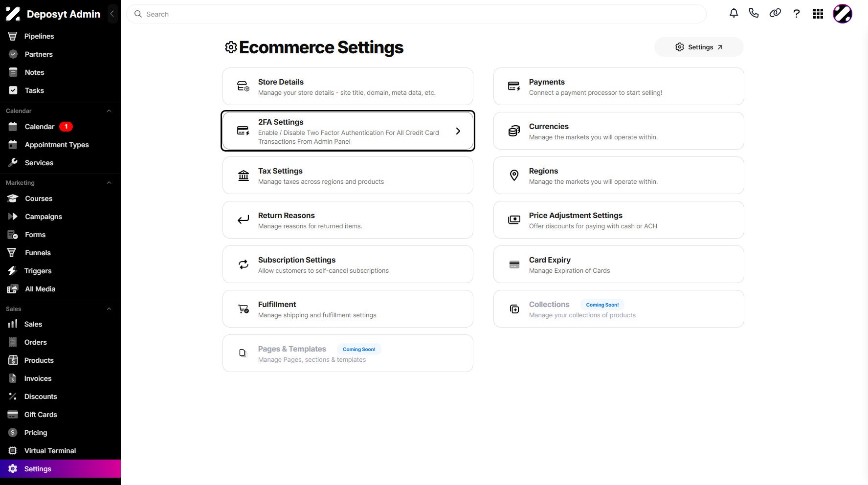Click the Search input field

416,14
